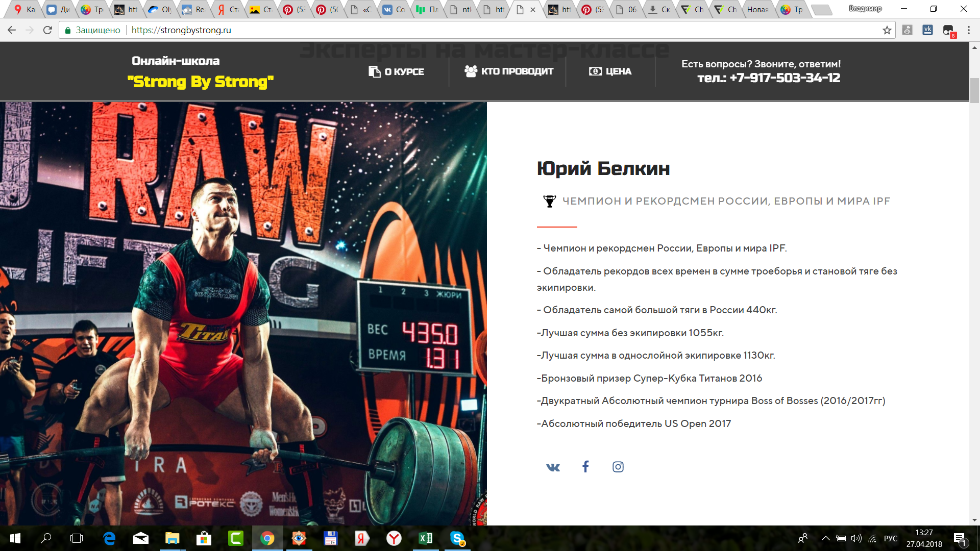The height and width of the screenshot is (551, 980).
Task: Reload the page
Action: [47, 30]
